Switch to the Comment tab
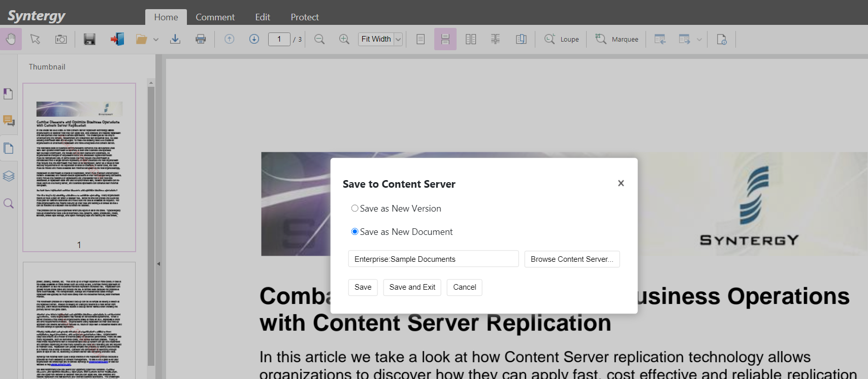The width and height of the screenshot is (868, 379). coord(215,17)
